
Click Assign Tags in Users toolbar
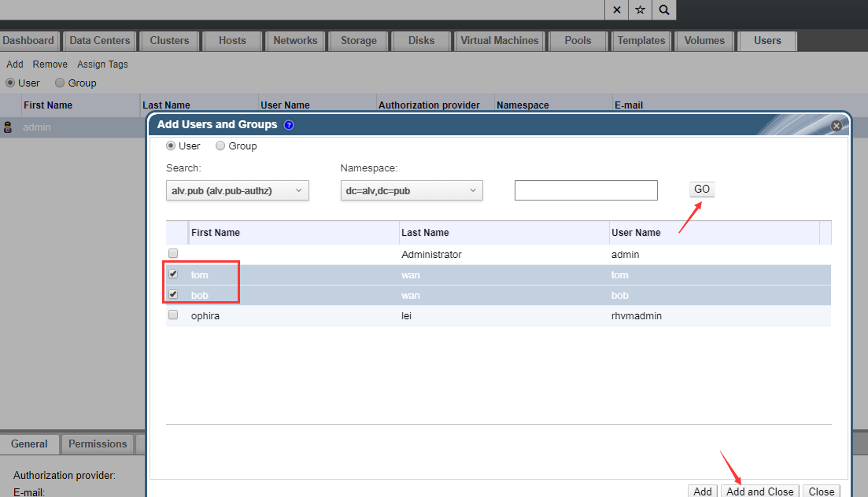click(x=102, y=64)
